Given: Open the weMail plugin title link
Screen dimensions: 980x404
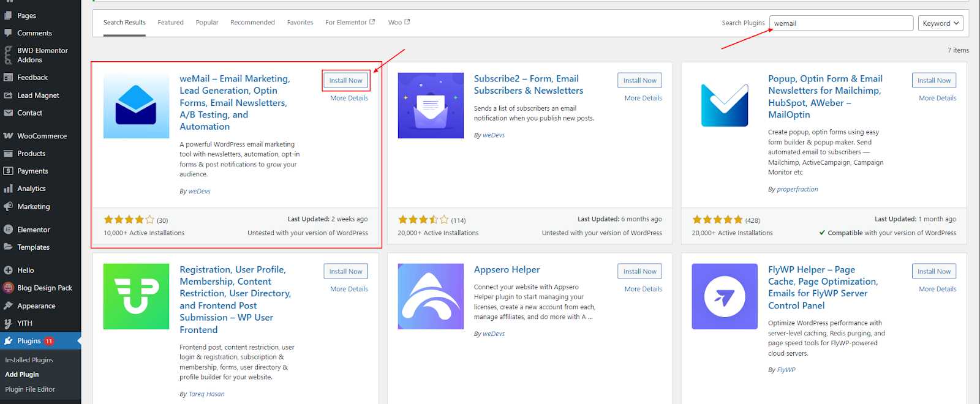Looking at the screenshot, I should (235, 103).
